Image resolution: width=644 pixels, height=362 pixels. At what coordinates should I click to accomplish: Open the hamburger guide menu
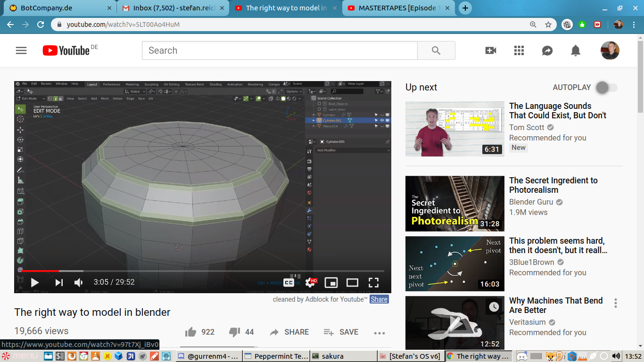[x=21, y=50]
